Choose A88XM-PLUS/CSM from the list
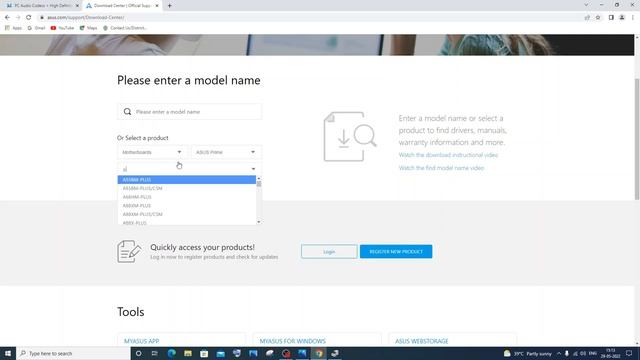This screenshot has width=640, height=360. pos(187,214)
